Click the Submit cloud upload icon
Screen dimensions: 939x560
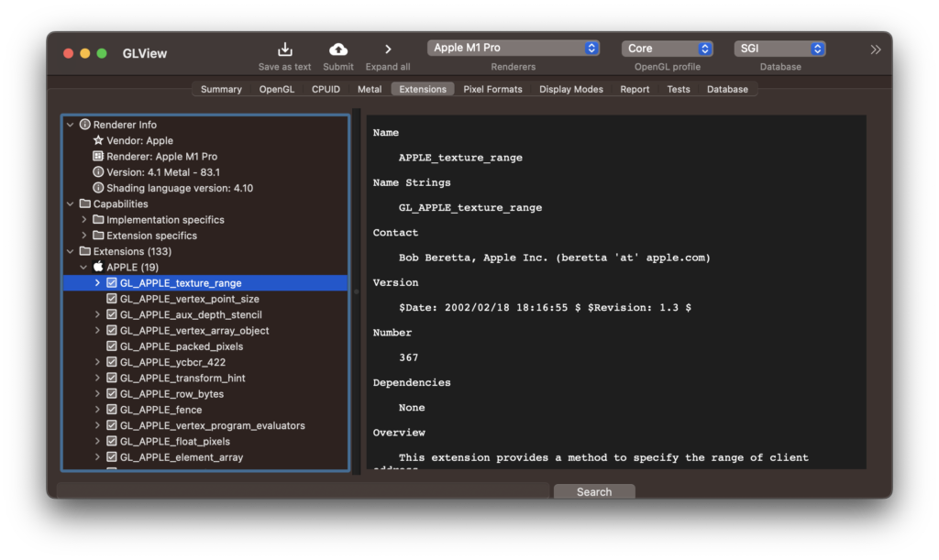(338, 49)
